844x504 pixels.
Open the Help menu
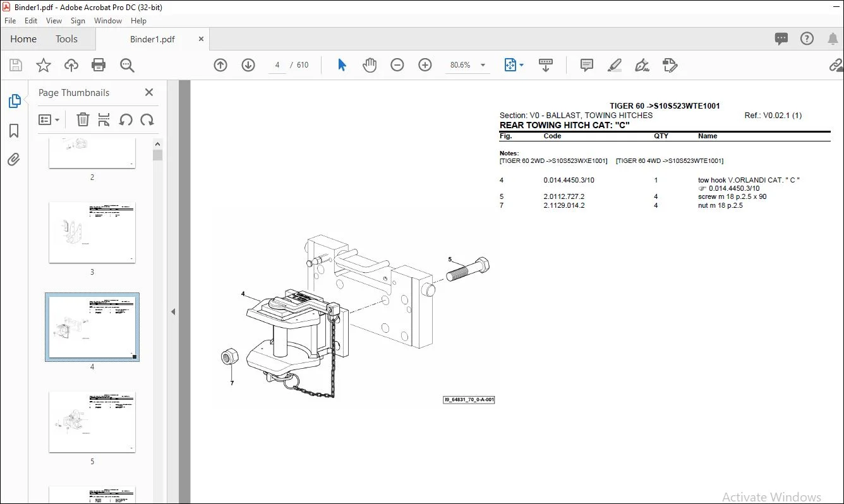[x=138, y=21]
